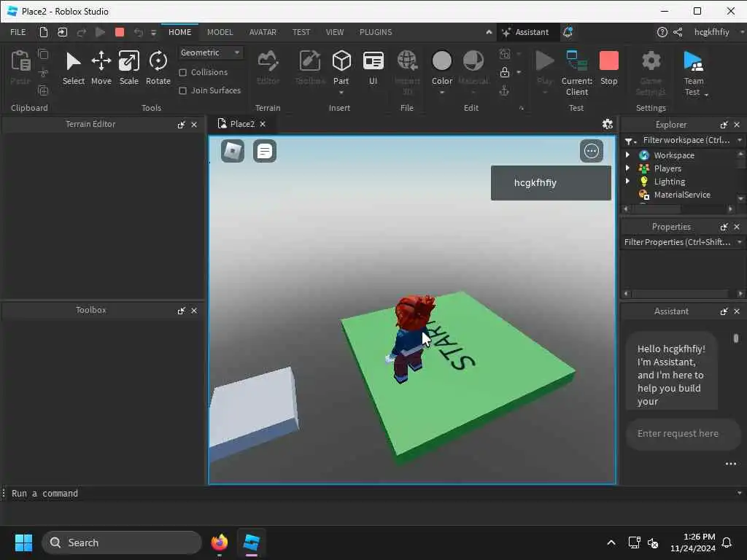Expand the Workspace tree node
747x560 pixels.
tap(627, 155)
